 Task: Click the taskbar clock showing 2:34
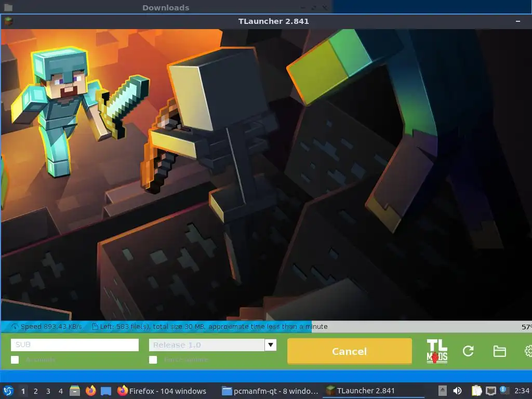[x=522, y=391]
